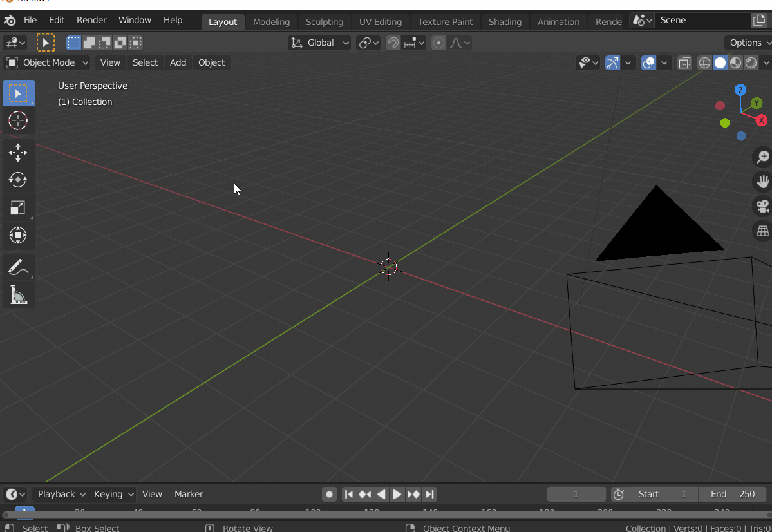Select the Move tool
The height and width of the screenshot is (532, 772).
point(18,153)
